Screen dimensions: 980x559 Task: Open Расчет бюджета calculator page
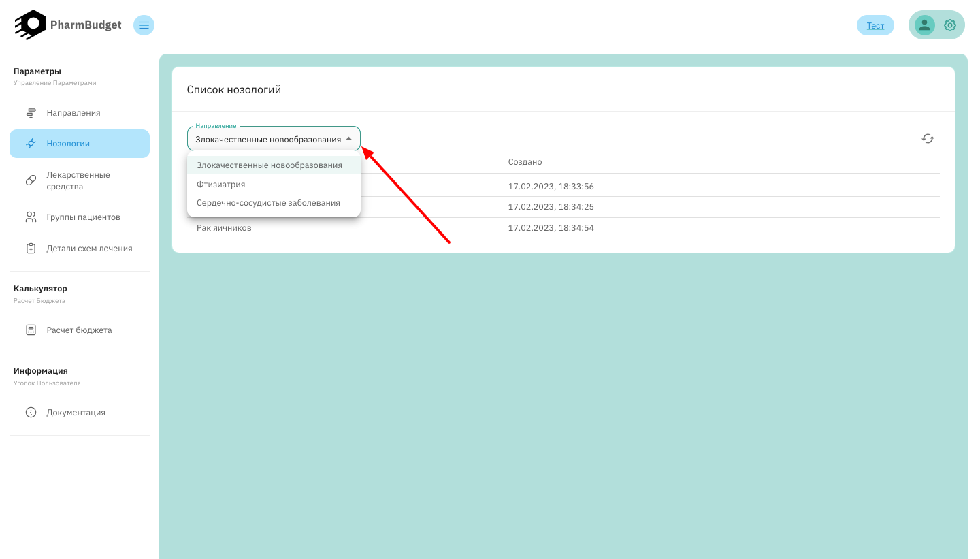(80, 330)
